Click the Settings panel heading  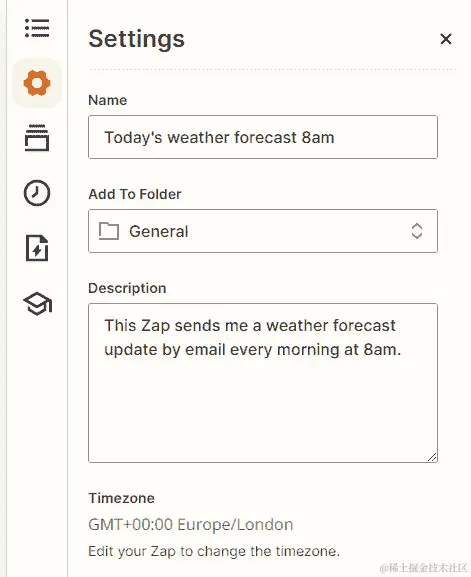click(x=137, y=39)
